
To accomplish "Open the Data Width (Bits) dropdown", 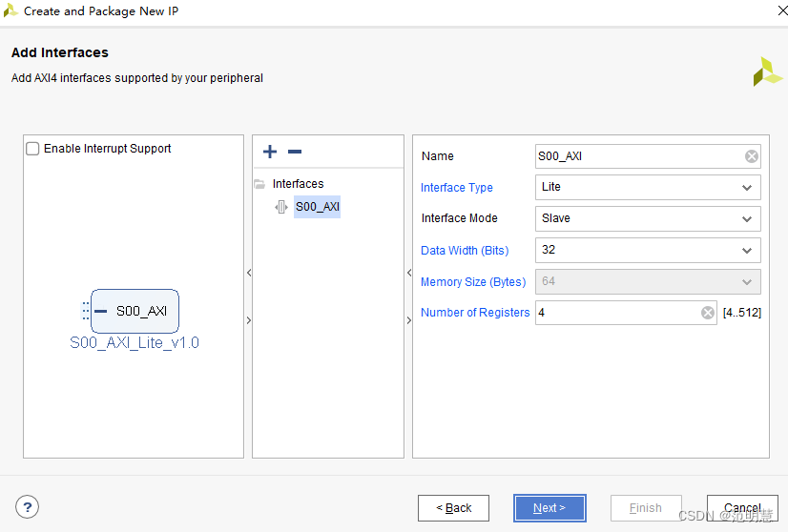I will pos(648,250).
